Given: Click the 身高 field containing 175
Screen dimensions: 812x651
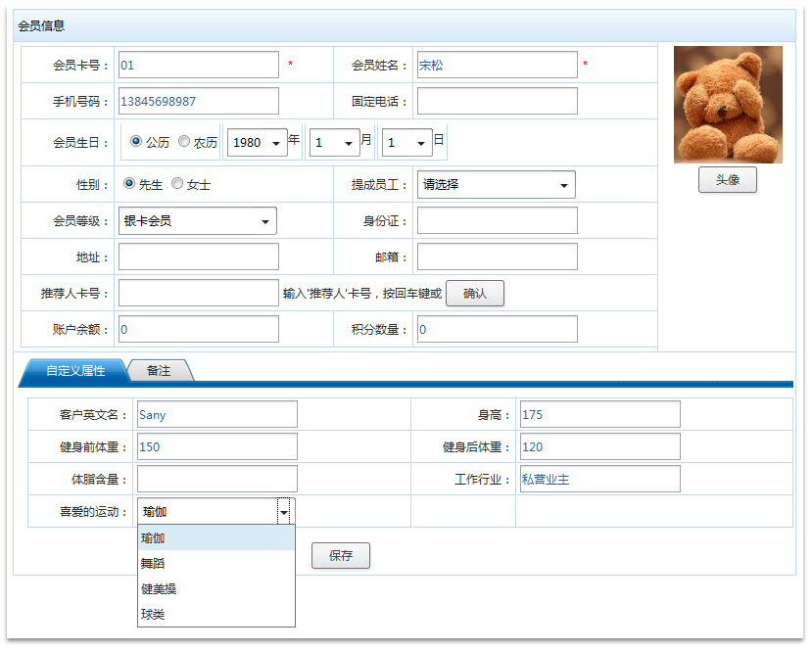Looking at the screenshot, I should tap(599, 414).
